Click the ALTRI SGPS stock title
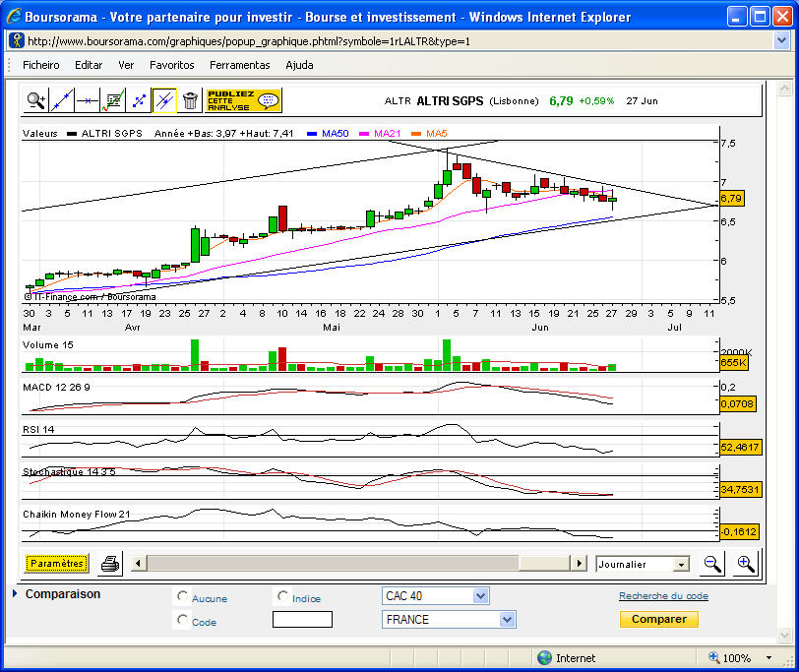Screen dimensions: 799x672 pyautogui.click(x=450, y=101)
